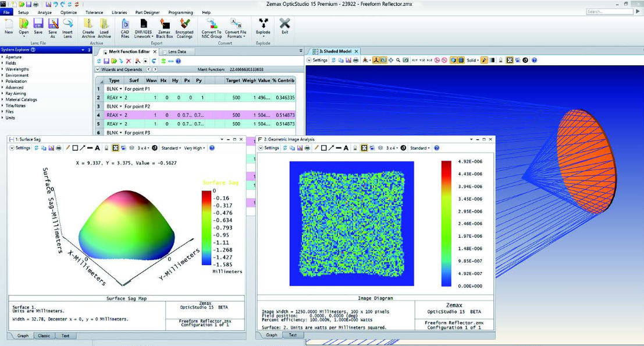The width and height of the screenshot is (644, 346).
Task: Toggle the highlighted brush button beside Solid
Action: pos(484,60)
